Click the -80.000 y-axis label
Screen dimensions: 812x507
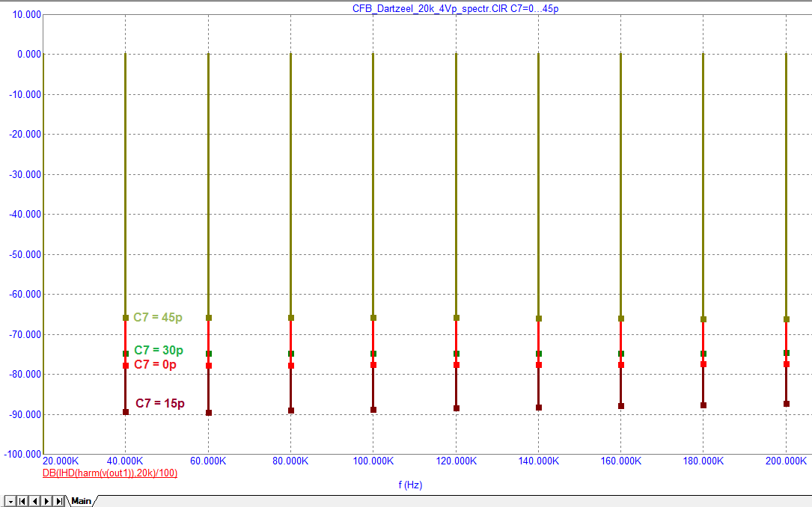click(25, 374)
